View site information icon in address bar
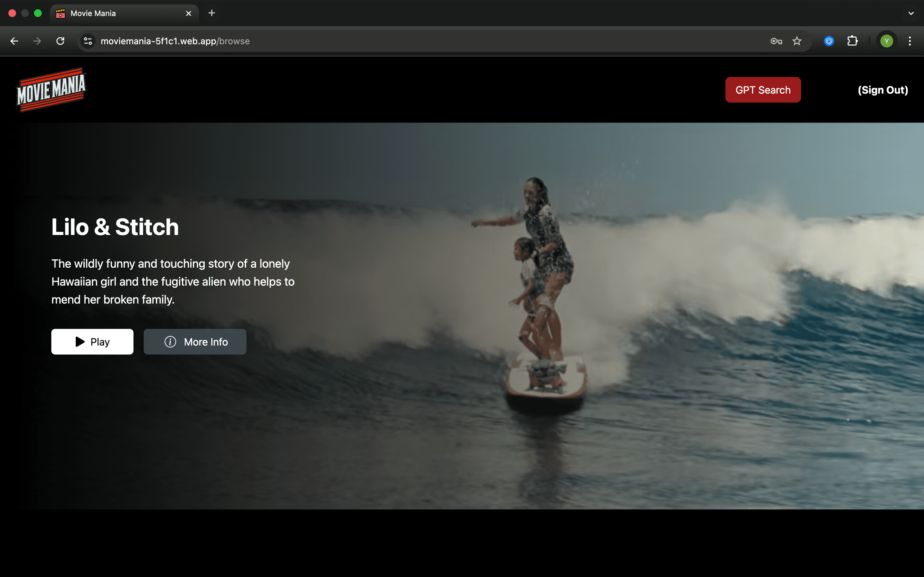Screen dimensions: 924x577 click(88, 41)
